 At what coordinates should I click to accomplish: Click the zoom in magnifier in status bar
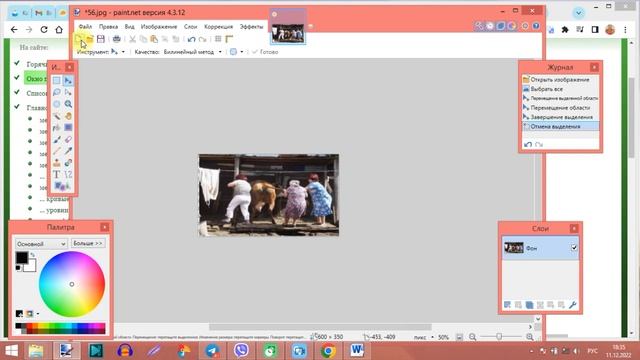530,337
